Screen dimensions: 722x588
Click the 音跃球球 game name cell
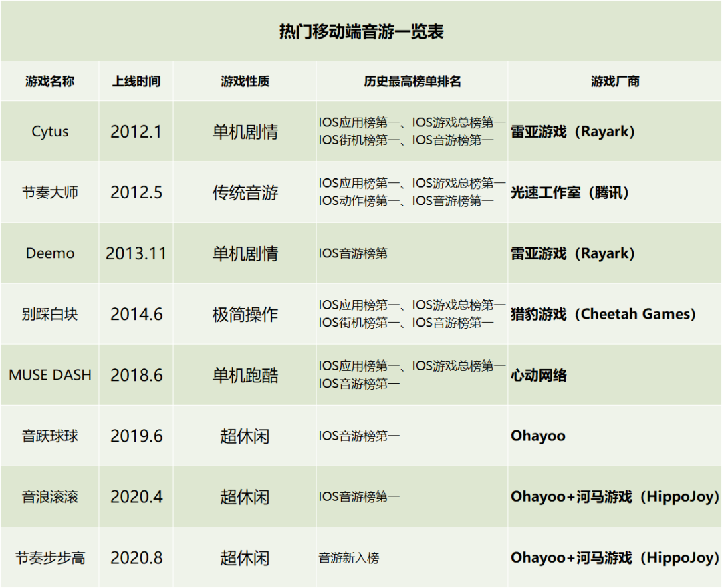point(49,436)
